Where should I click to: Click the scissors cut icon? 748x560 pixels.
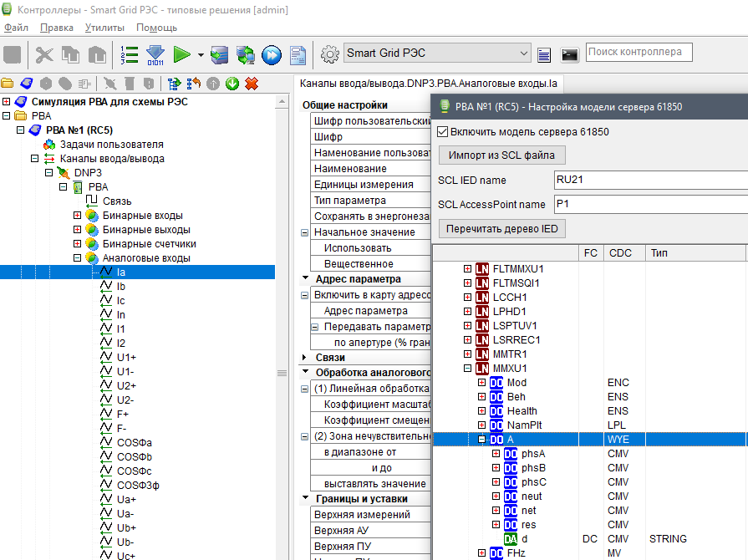(x=44, y=55)
